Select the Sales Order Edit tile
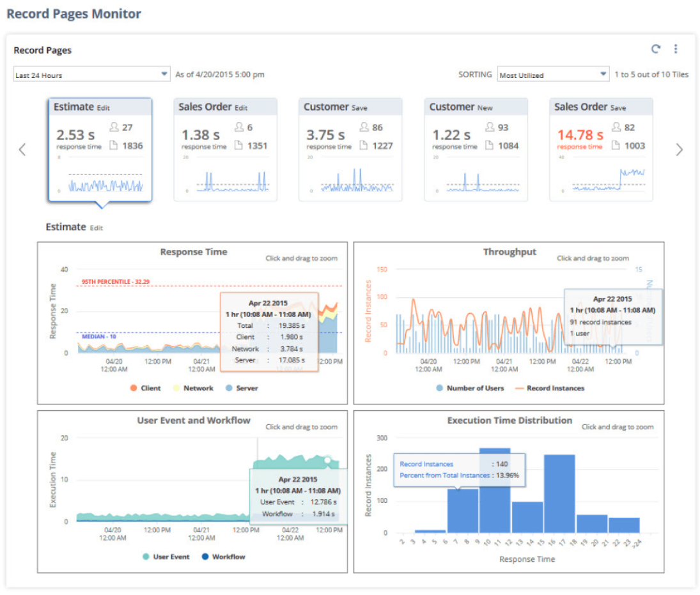This screenshot has height=595, width=700. [225, 150]
